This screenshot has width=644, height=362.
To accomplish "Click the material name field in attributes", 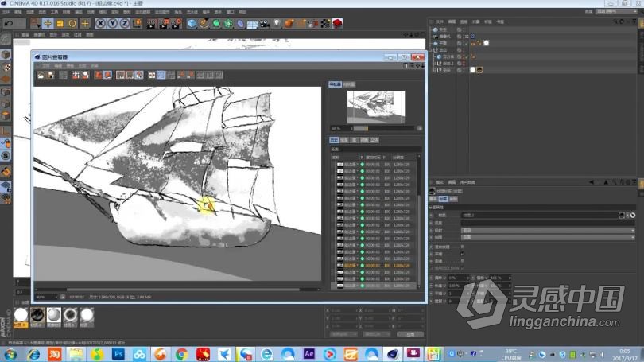I will click(x=539, y=216).
